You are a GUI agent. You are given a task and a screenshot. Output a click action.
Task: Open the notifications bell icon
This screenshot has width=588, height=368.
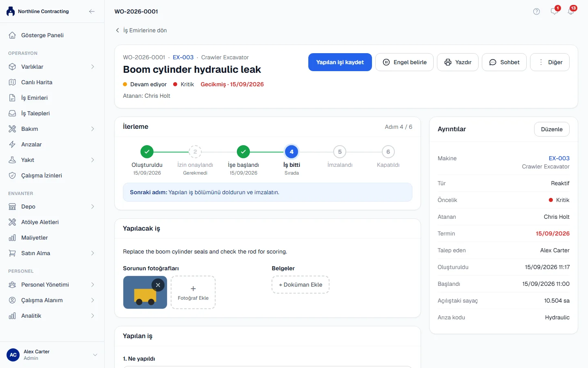[571, 11]
